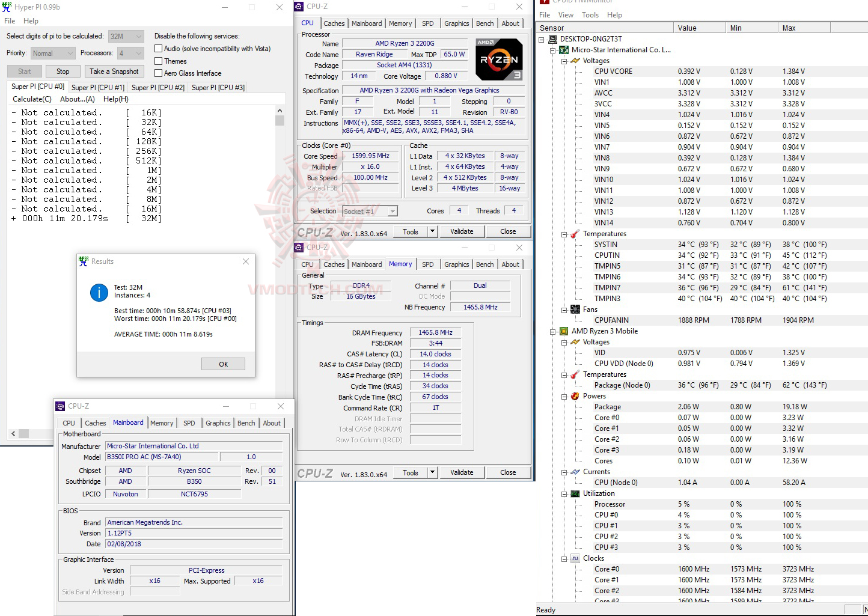
Task: Click the Voltages icon above the VID row
Action: point(575,342)
